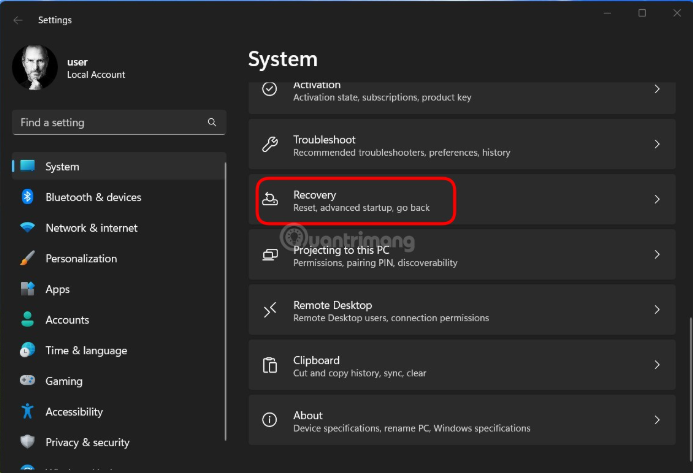Click the Gaming controller icon
This screenshot has height=473, width=693.
tap(28, 381)
